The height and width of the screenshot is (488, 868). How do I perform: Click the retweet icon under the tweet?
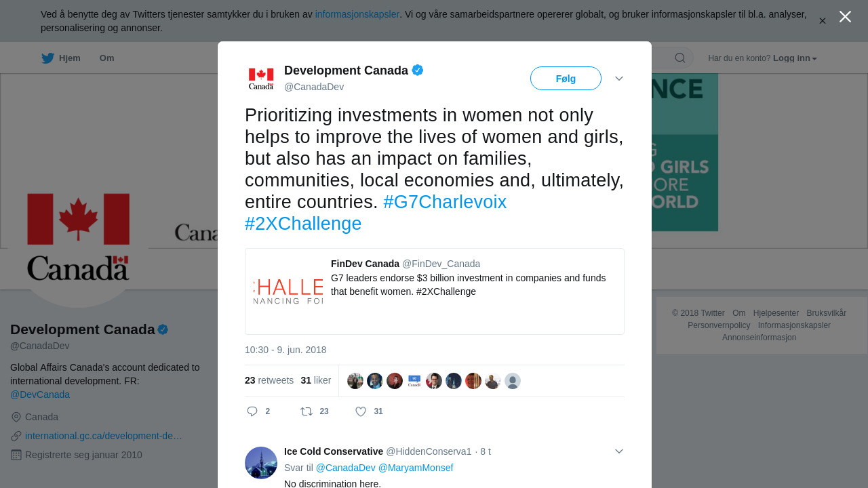coord(307,411)
